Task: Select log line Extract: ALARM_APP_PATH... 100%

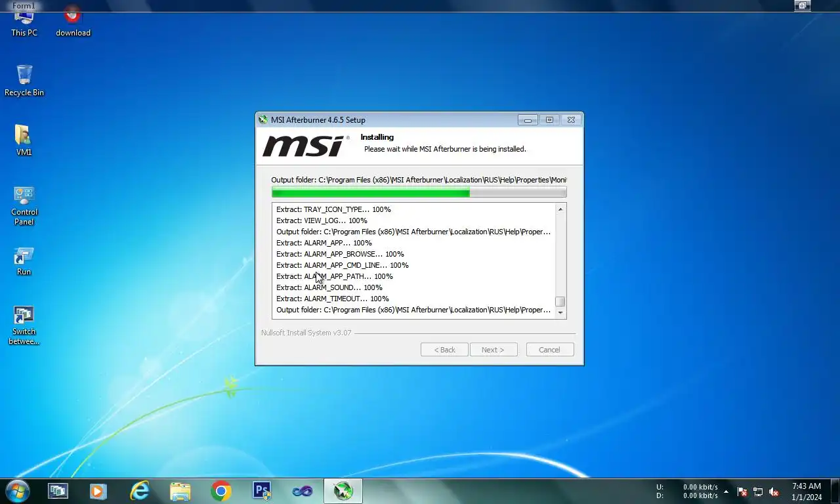Action: click(335, 276)
